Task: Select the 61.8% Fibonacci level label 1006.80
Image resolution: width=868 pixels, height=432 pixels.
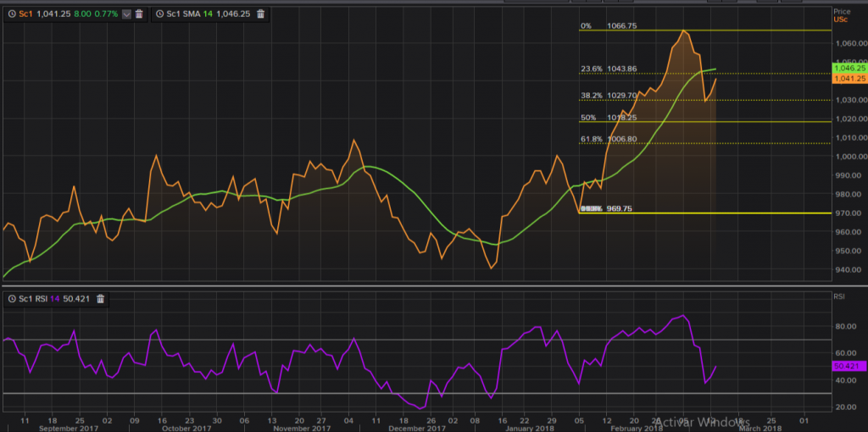Action: tap(621, 140)
